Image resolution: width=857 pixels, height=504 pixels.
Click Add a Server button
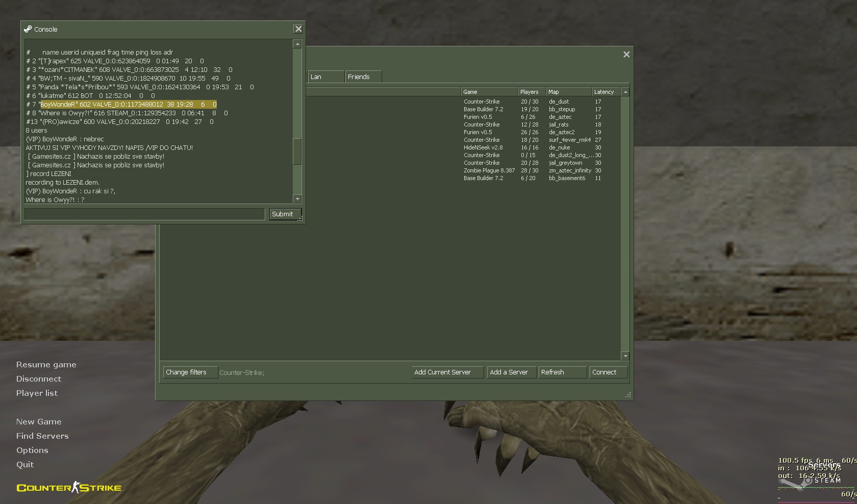pyautogui.click(x=512, y=372)
